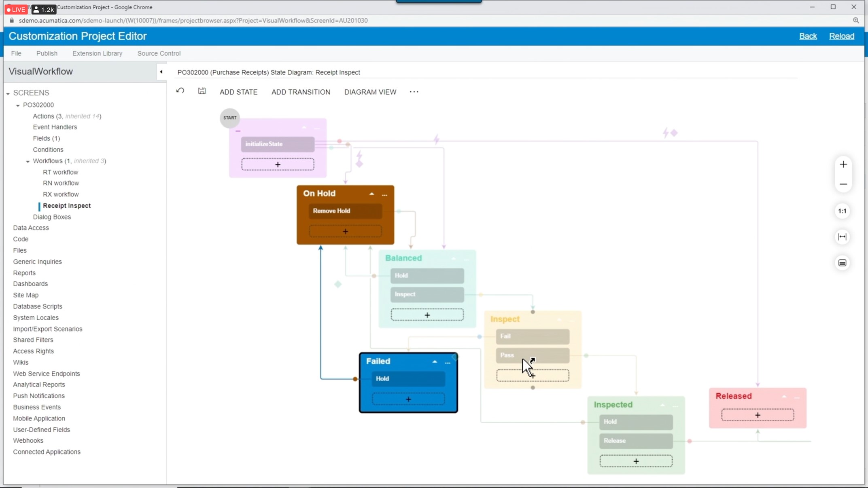The image size is (868, 488).
Task: Click the fit-to-width icon
Action: point(842,237)
